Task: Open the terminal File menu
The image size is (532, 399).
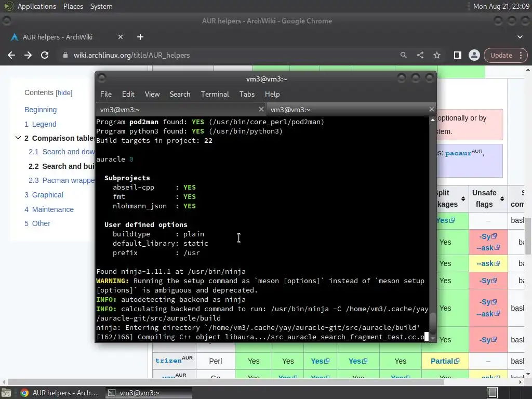Action: [x=106, y=95]
